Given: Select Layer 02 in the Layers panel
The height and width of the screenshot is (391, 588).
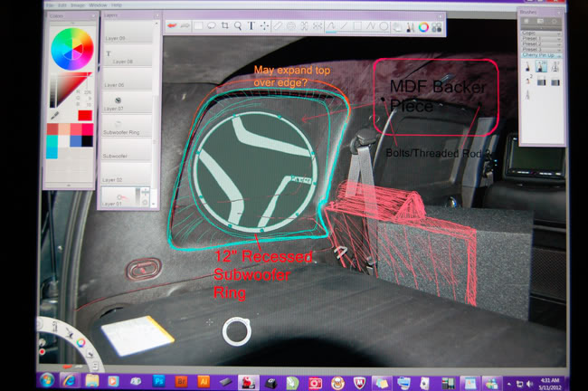Looking at the screenshot, I should [x=128, y=174].
